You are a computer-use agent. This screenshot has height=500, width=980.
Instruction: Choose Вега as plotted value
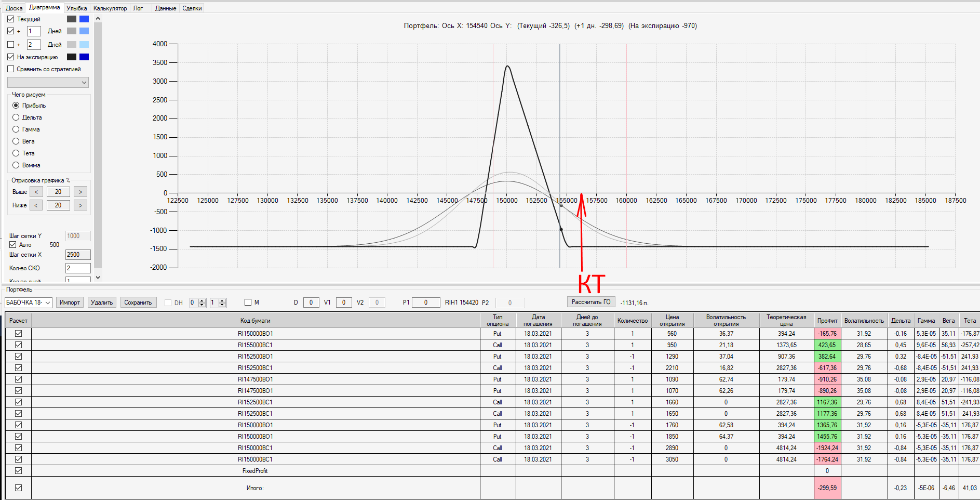tap(16, 141)
